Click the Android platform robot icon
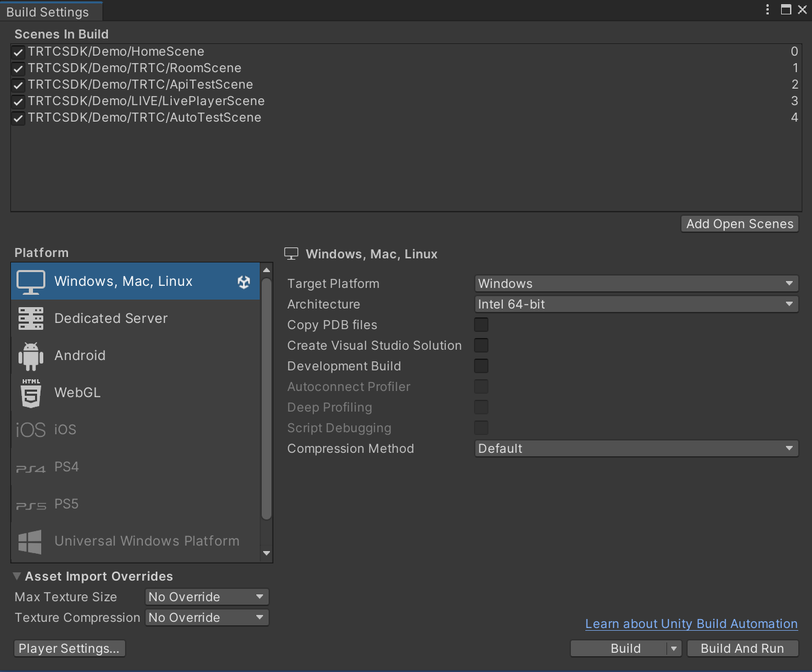Viewport: 812px width, 672px height. pyautogui.click(x=31, y=356)
